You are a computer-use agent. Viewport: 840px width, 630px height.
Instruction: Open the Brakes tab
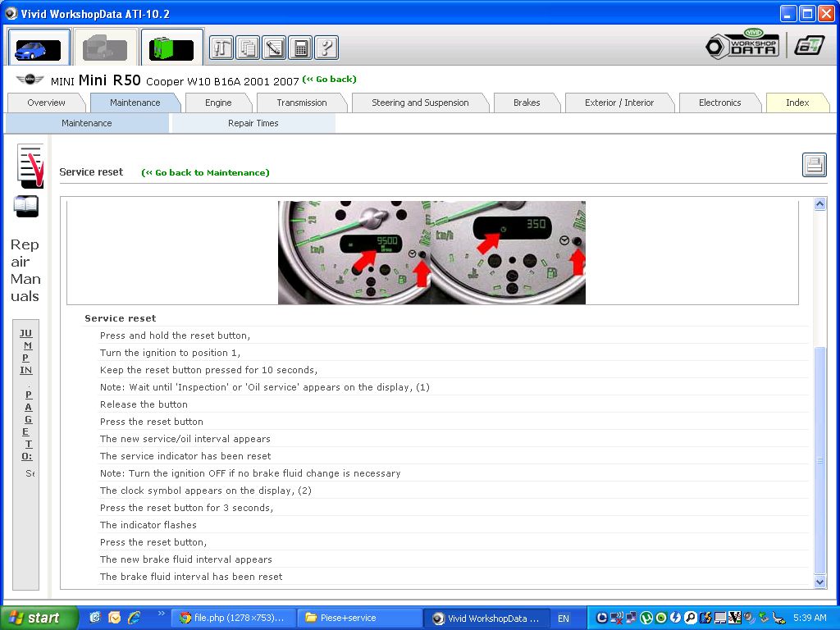tap(527, 103)
